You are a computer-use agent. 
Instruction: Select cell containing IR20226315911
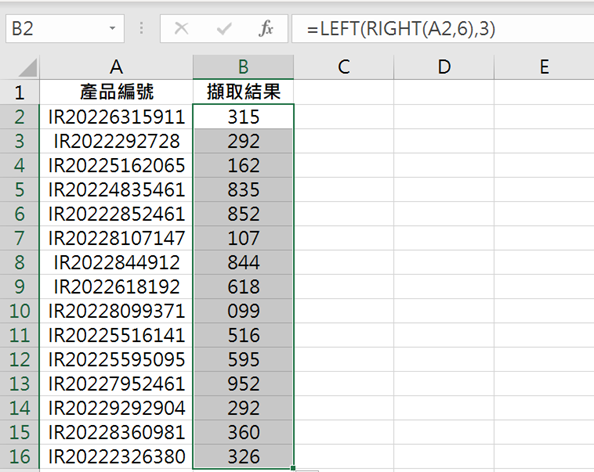pos(116,117)
